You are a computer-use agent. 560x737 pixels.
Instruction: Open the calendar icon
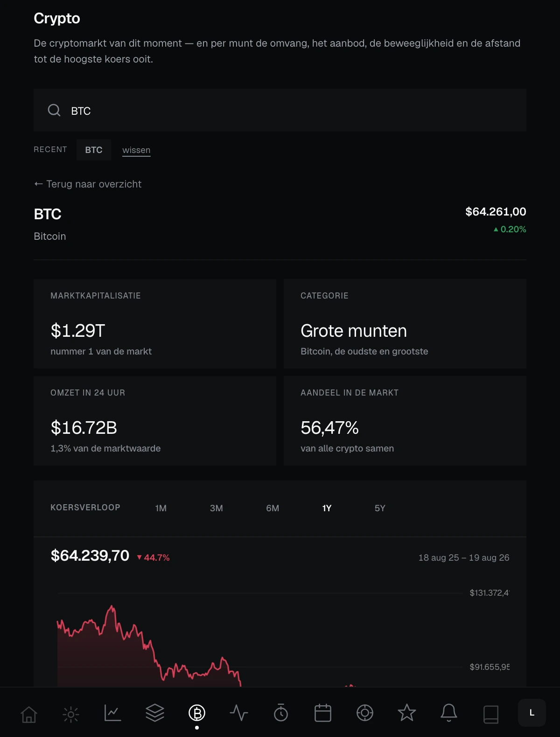(x=323, y=714)
